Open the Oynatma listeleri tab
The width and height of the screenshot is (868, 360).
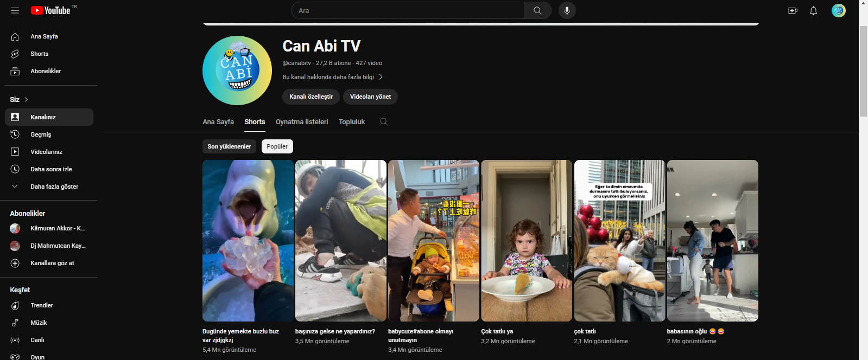point(302,121)
